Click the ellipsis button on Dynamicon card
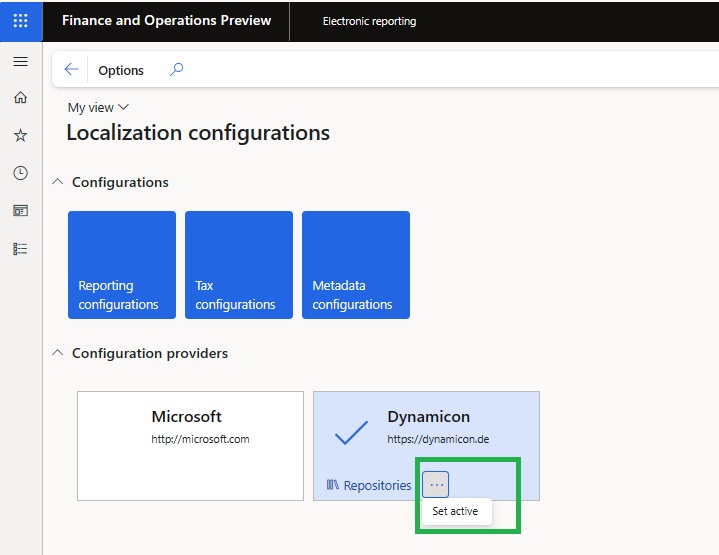 coord(436,484)
